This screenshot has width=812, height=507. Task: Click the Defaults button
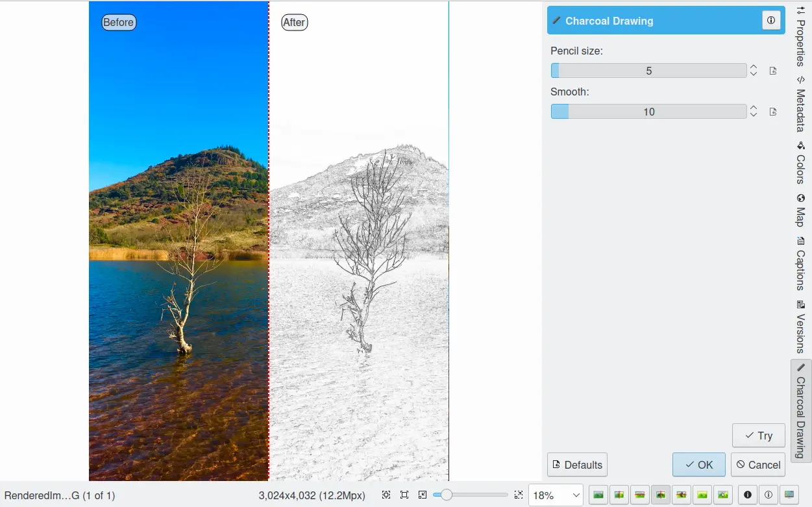[x=577, y=465]
